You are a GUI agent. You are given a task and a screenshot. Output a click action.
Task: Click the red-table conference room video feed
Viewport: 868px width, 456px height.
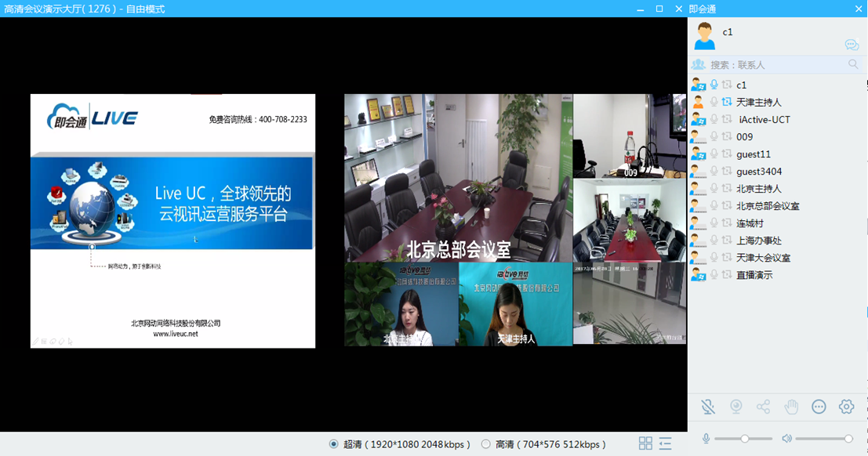point(630,219)
